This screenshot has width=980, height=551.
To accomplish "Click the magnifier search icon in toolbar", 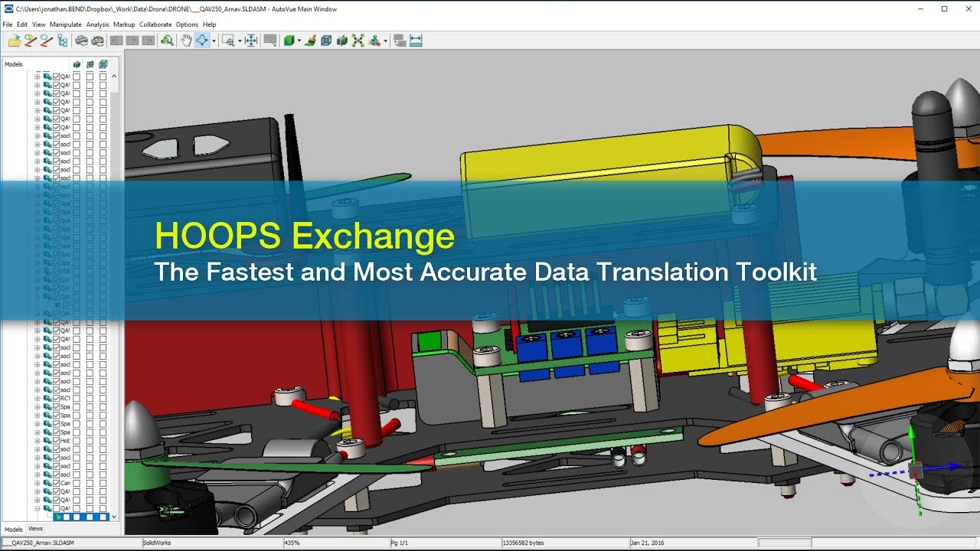I will click(167, 41).
